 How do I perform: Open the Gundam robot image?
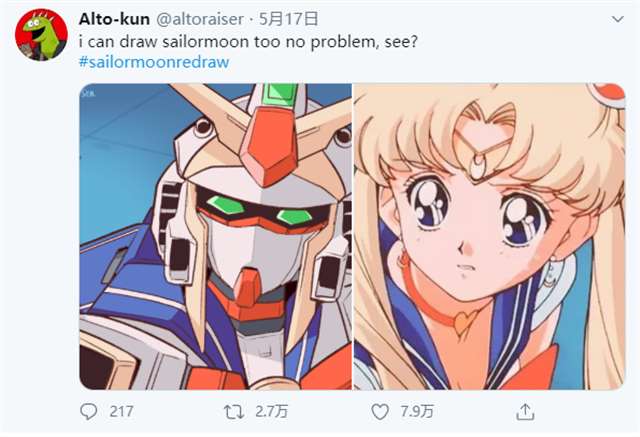[x=215, y=237]
